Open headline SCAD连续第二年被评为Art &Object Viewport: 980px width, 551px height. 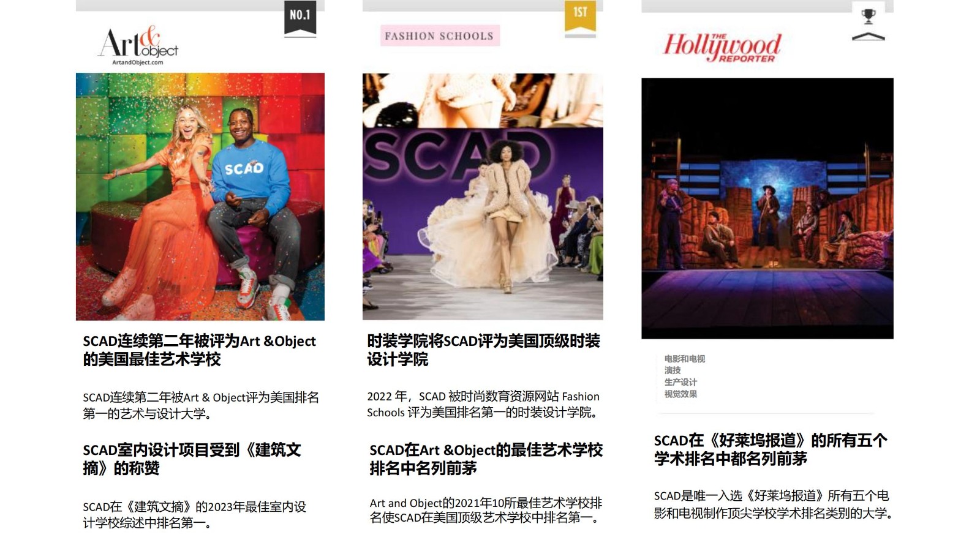click(x=199, y=350)
